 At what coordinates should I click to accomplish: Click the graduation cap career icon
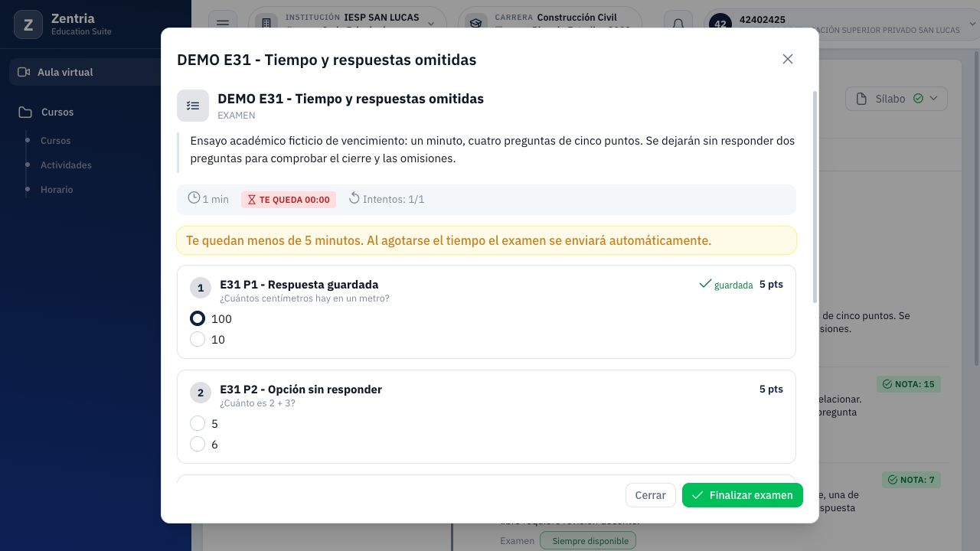pos(475,24)
